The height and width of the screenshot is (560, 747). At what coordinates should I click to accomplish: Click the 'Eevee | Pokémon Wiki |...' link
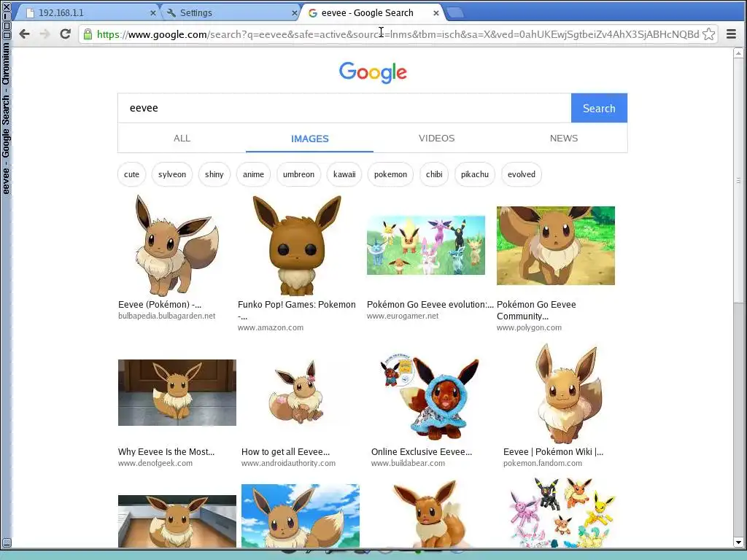point(553,451)
